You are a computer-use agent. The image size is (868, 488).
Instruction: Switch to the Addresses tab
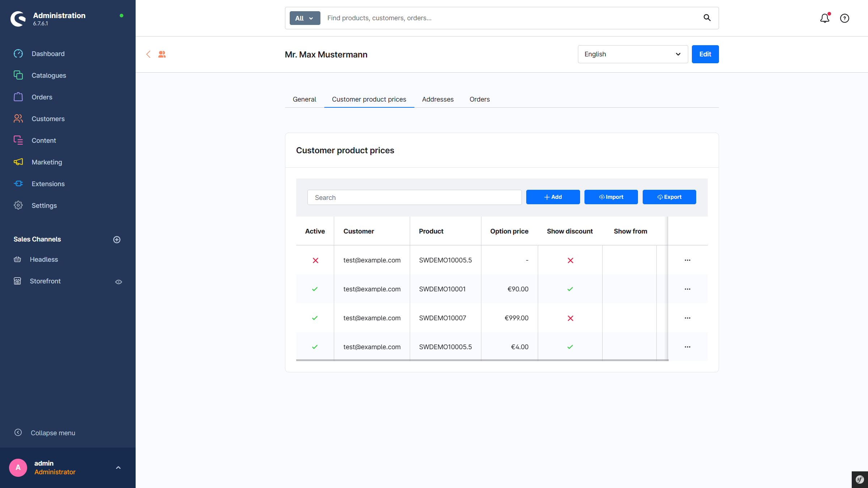(437, 99)
